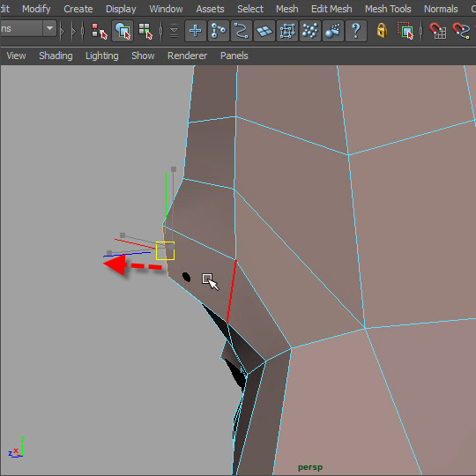
Task: Open the viewport Show menu
Action: point(143,56)
